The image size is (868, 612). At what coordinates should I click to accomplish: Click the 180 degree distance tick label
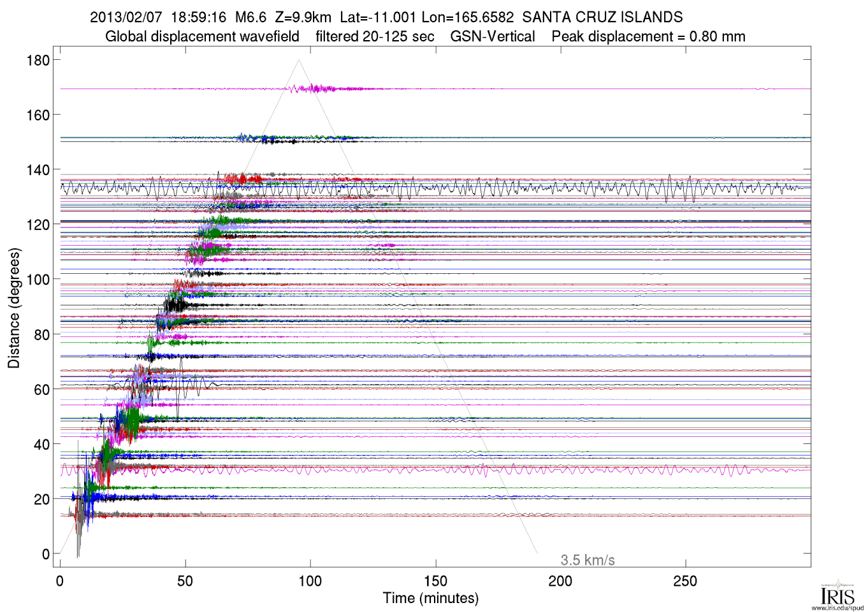point(38,60)
